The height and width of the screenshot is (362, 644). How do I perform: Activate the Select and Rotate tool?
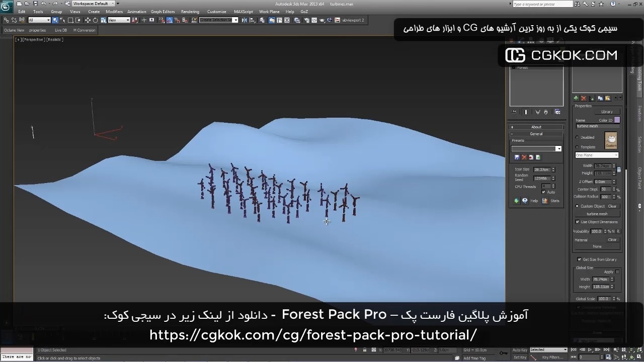95,20
